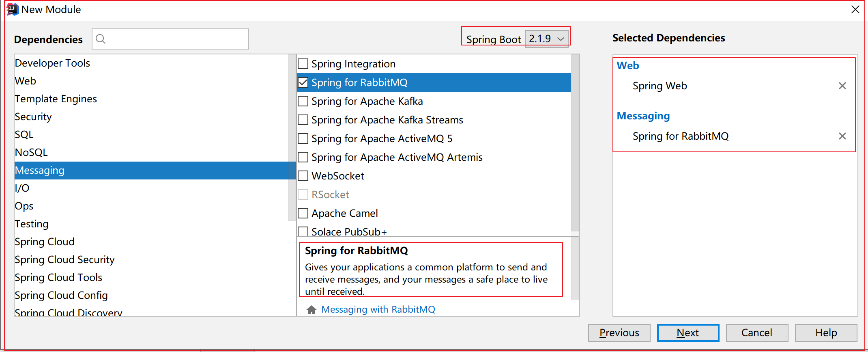Click Web group header in Selected Dependencies

tap(627, 65)
